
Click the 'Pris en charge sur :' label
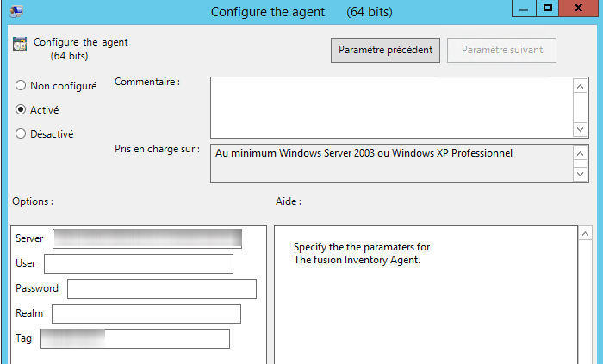click(x=158, y=149)
